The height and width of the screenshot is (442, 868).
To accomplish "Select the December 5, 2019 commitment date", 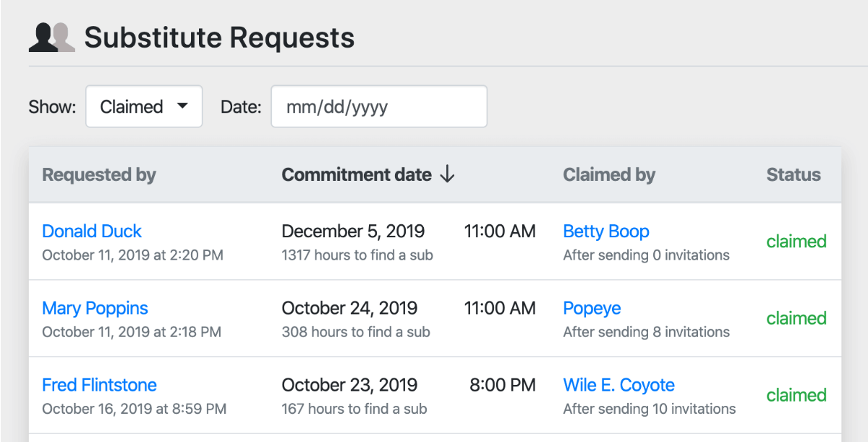I will coord(353,231).
